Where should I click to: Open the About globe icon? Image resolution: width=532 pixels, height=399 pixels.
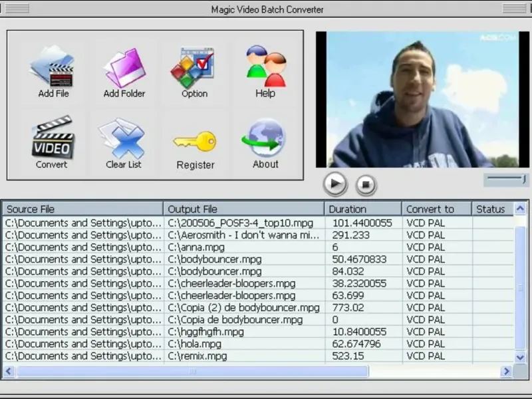coord(265,141)
